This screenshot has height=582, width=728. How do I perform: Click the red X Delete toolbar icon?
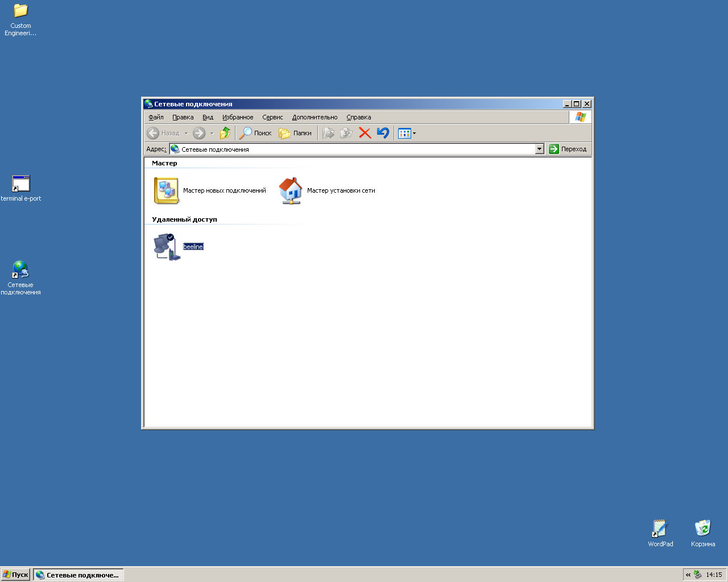365,133
